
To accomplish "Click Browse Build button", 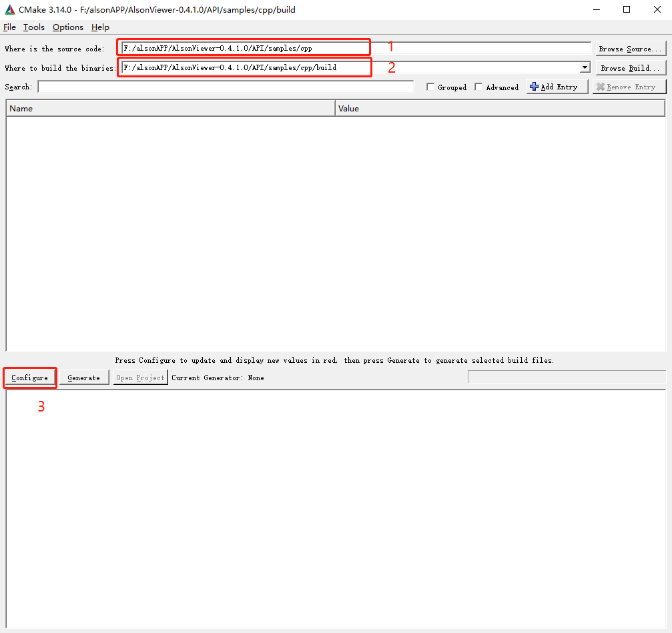I will pos(631,68).
